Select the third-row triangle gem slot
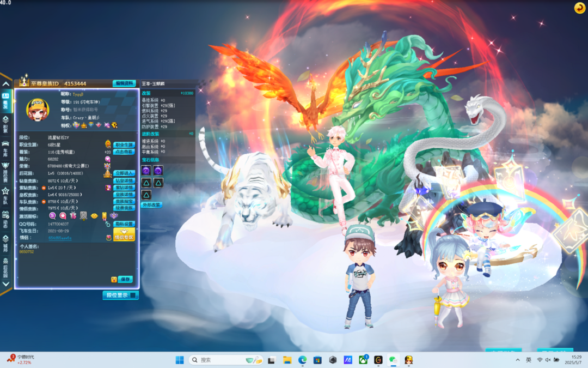The height and width of the screenshot is (368, 588). click(x=146, y=195)
